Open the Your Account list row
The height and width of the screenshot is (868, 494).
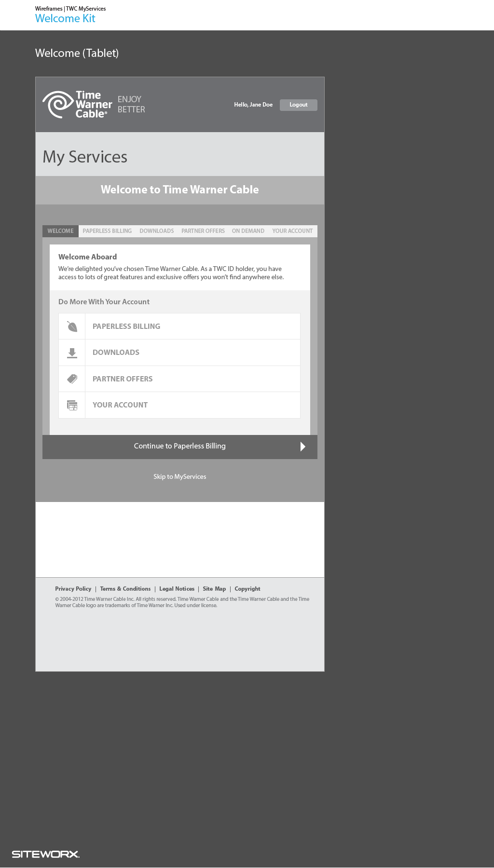tap(179, 405)
